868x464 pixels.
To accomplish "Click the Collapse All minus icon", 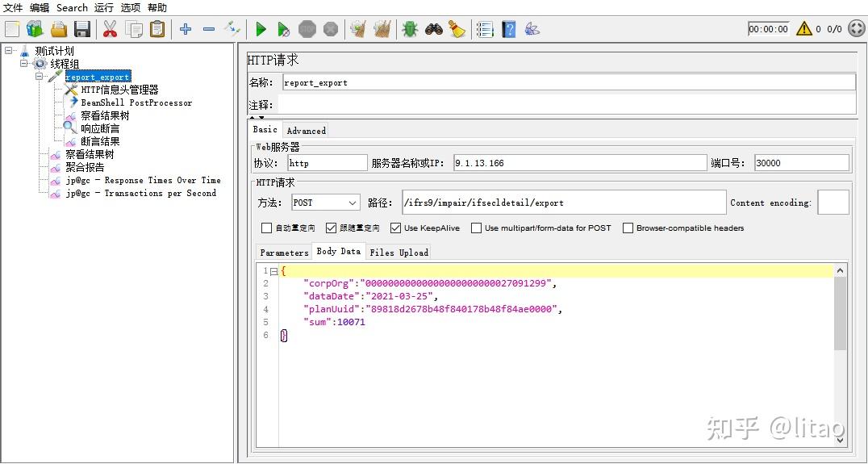I will [209, 29].
